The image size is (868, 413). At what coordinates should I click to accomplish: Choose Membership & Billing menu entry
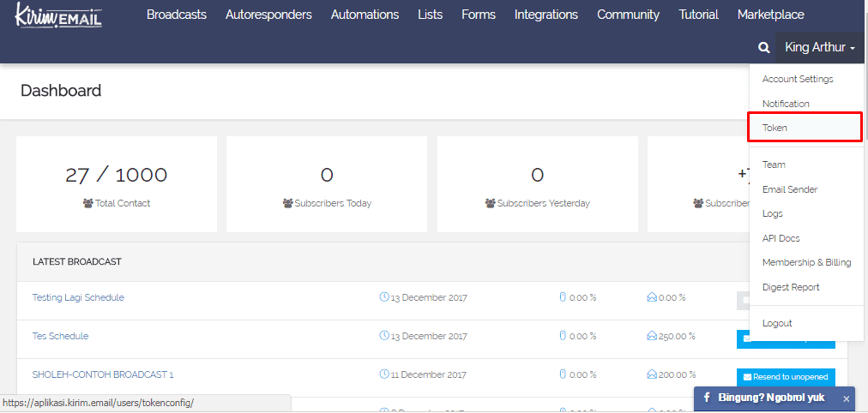[x=806, y=262]
